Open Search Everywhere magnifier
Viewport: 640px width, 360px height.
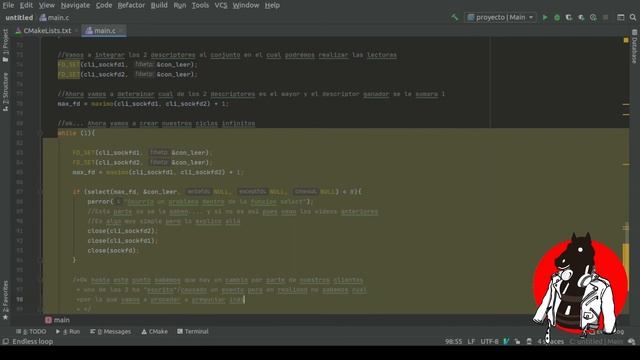click(x=633, y=18)
